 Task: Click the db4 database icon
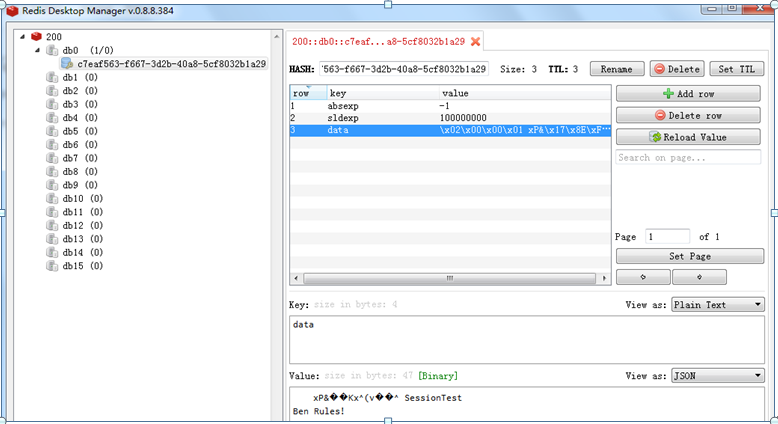pyautogui.click(x=52, y=118)
